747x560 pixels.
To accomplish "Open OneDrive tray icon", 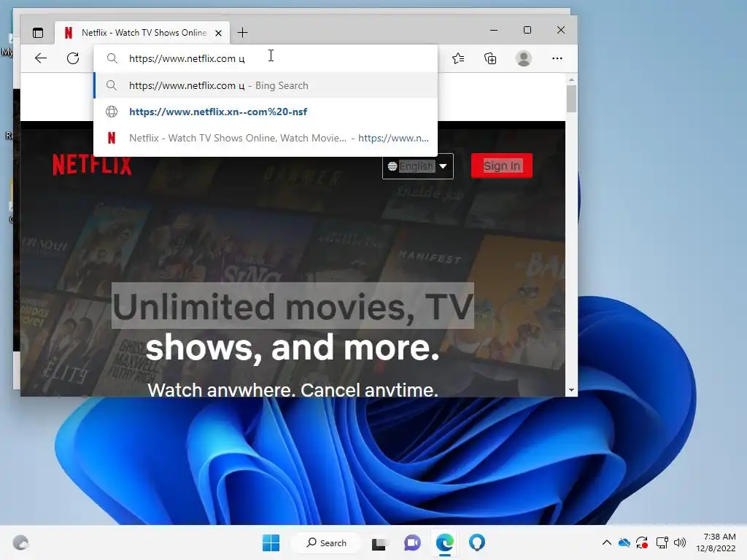I will (624, 542).
